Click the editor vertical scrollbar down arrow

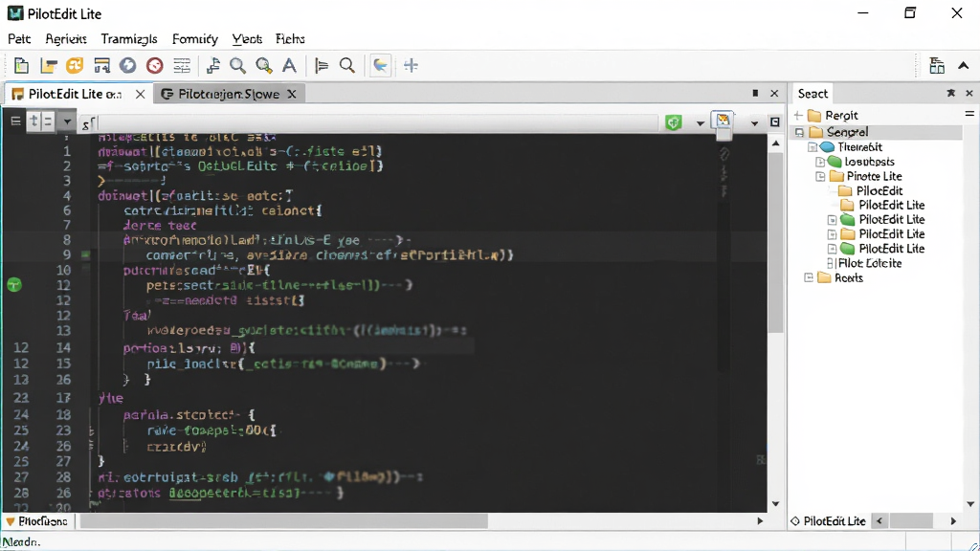[775, 503]
